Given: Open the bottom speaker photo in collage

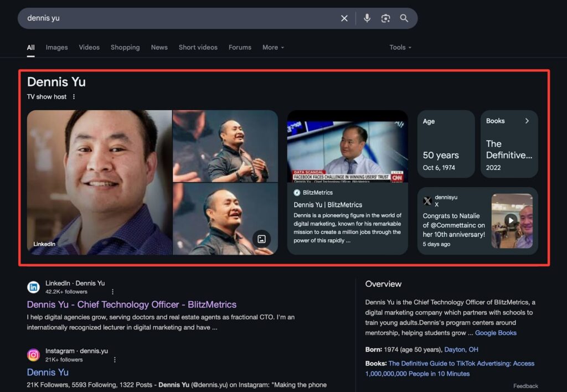Looking at the screenshot, I should 225,219.
